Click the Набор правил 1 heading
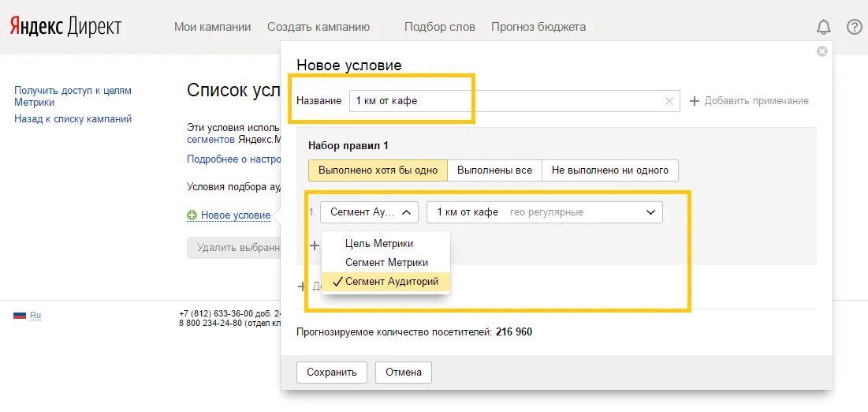Screen dimensions: 868x412 pyautogui.click(x=348, y=146)
